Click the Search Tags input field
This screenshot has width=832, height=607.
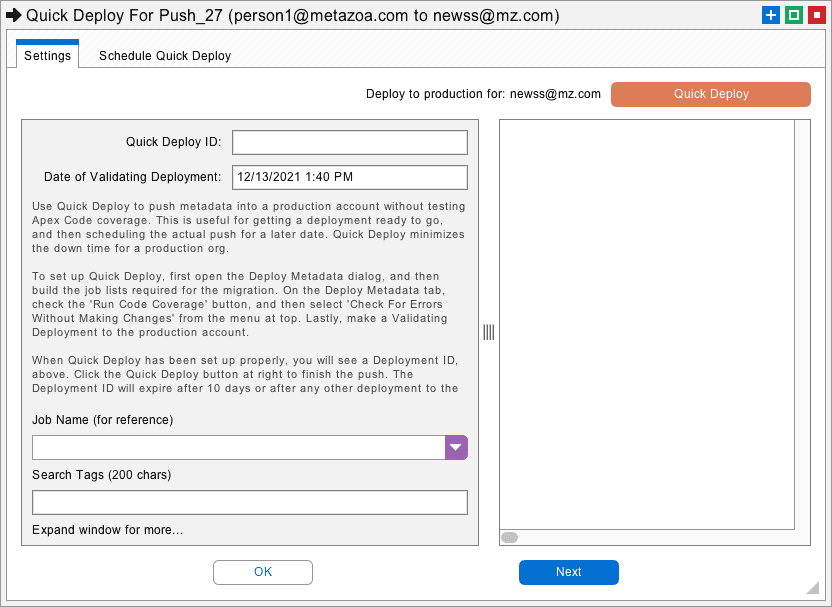tap(250, 502)
